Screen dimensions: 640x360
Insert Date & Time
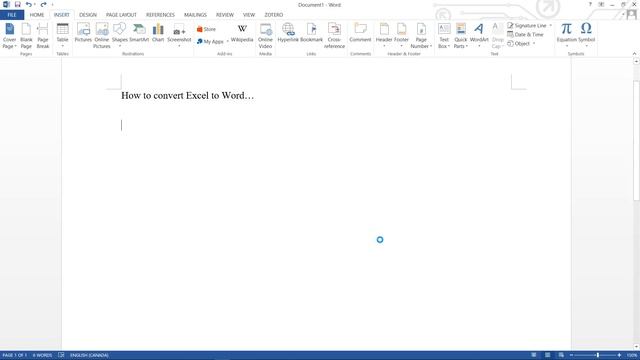click(525, 35)
